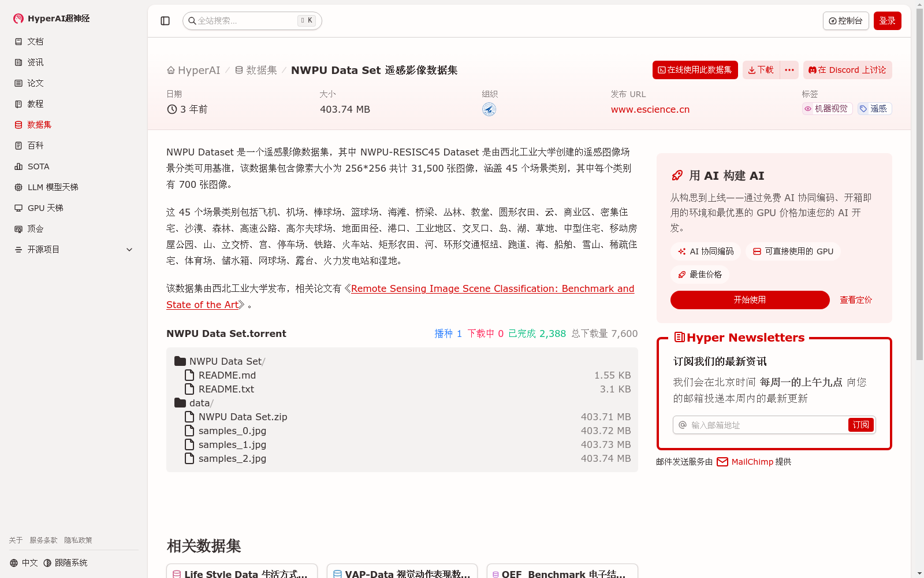This screenshot has height=578, width=924.
Task: Open 服务条款 footer link
Action: (x=43, y=540)
